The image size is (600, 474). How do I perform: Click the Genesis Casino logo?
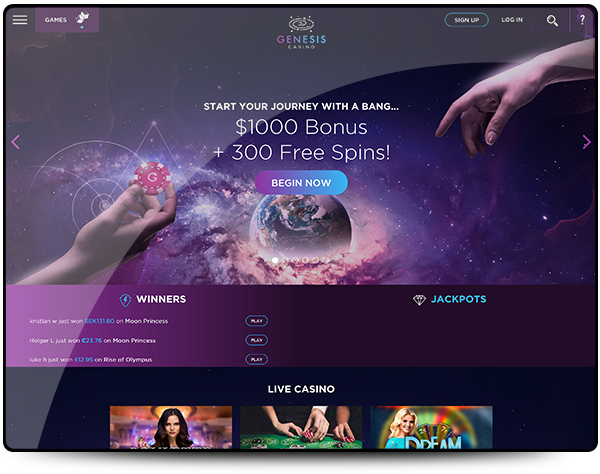click(x=301, y=33)
